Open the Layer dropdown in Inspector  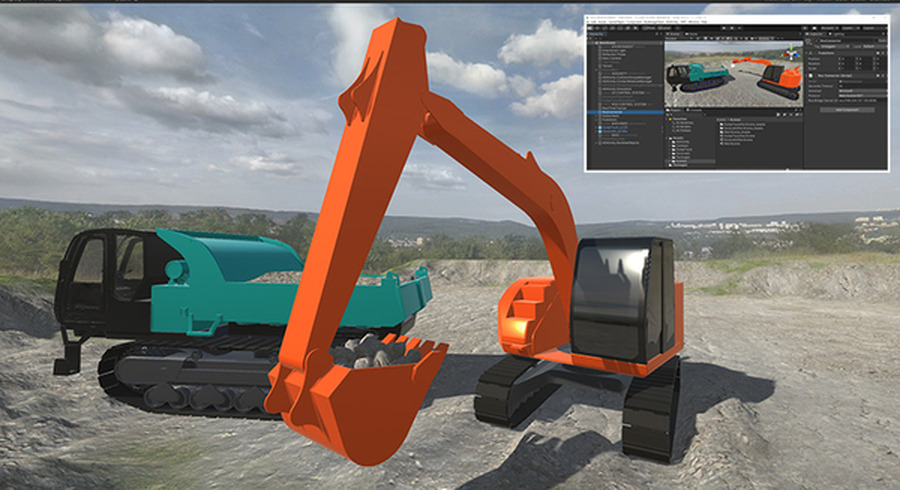tap(872, 46)
